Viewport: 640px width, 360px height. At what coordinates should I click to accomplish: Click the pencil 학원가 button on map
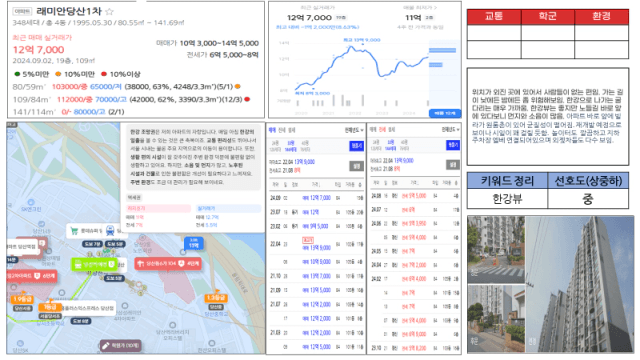pos(121,346)
